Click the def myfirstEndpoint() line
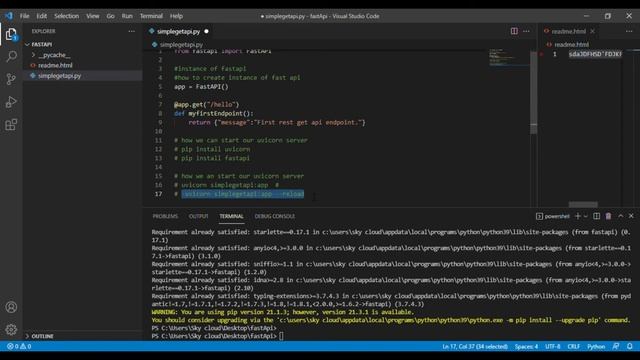This screenshot has height=360, width=640. (x=213, y=113)
